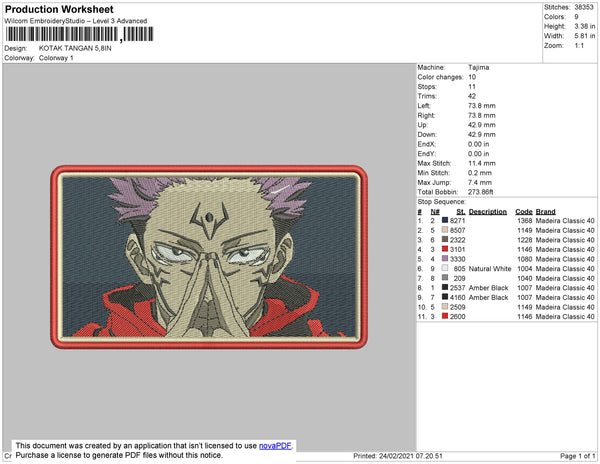The height and width of the screenshot is (464, 600).
Task: Click the barcode under the worksheet title
Action: [x=80, y=34]
